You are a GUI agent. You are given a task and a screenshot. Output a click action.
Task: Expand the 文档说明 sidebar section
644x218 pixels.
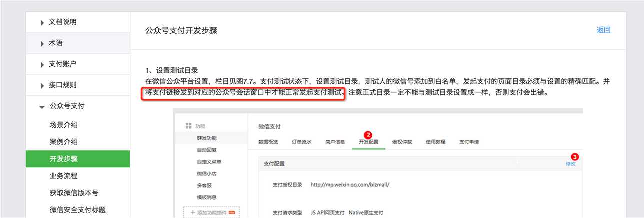[x=78, y=22]
